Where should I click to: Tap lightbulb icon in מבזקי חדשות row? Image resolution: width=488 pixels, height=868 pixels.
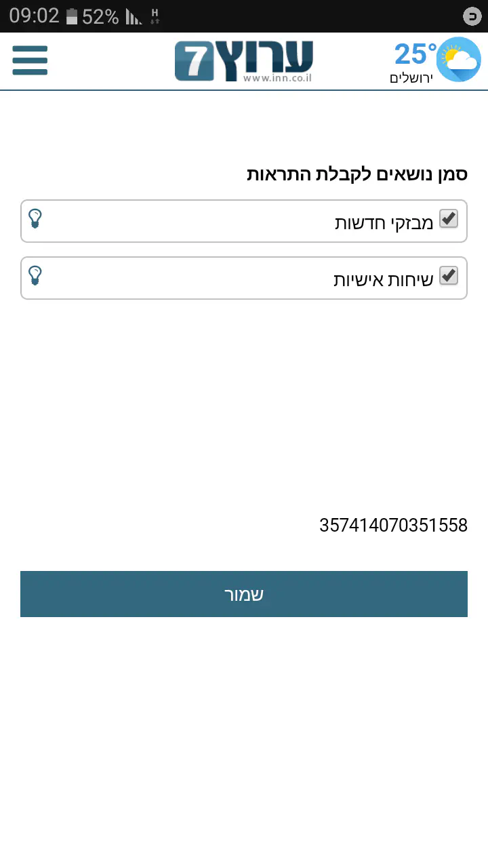35,218
